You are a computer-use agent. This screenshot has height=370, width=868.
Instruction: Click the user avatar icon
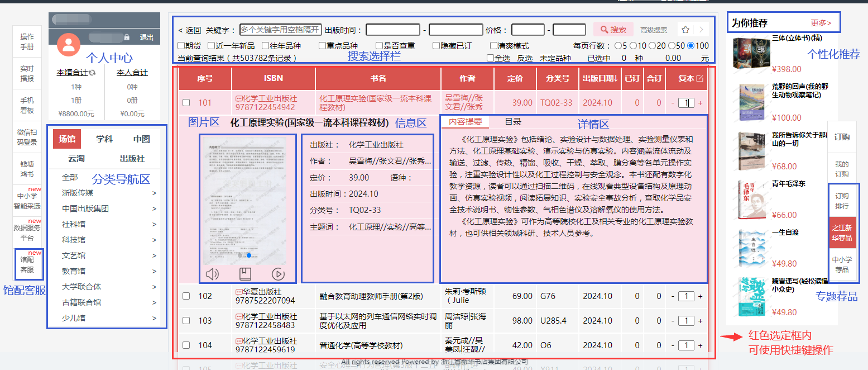(x=69, y=44)
